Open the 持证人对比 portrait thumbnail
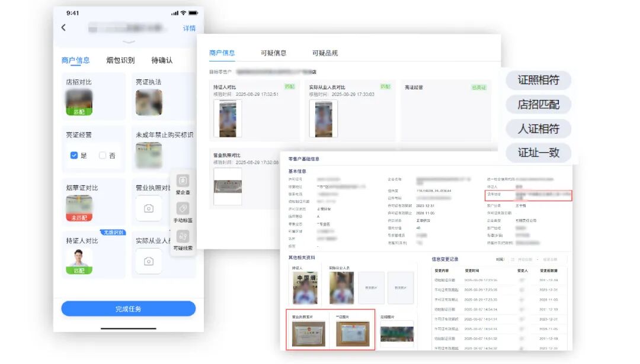Screen dimensions: 640x364 click(79, 261)
